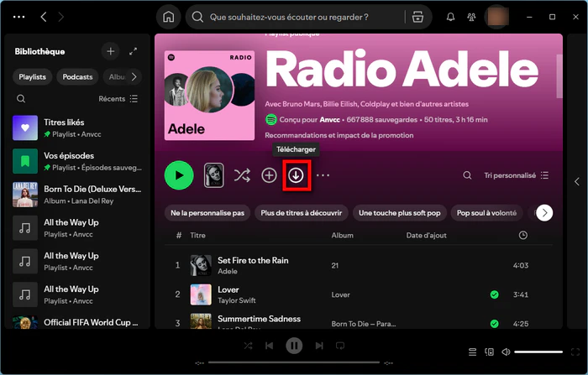588x375 pixels.
Task: Sort by duration clock icon
Action: [522, 235]
